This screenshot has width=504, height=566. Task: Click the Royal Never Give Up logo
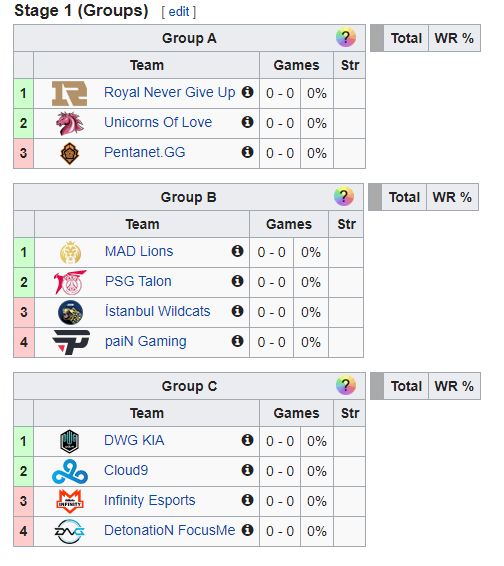click(69, 93)
